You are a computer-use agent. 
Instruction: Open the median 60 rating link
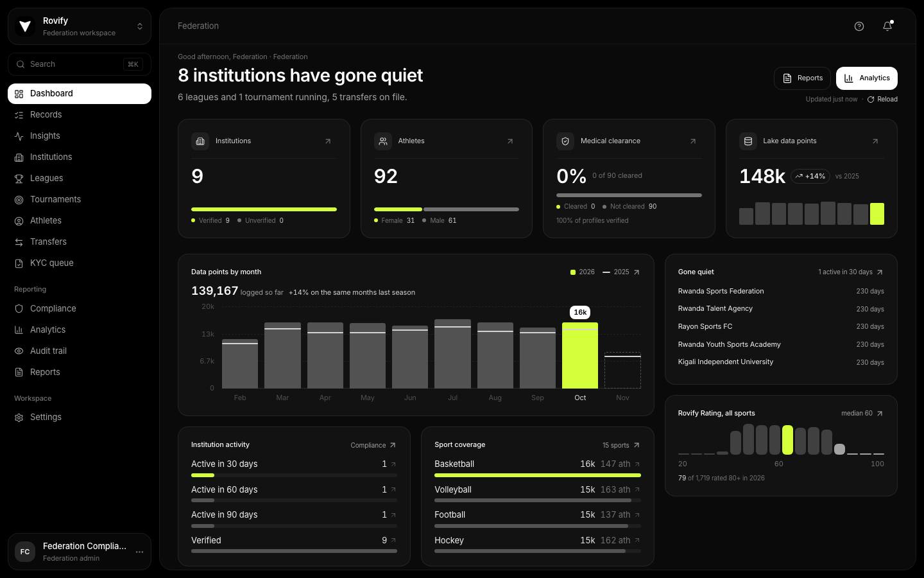point(862,414)
